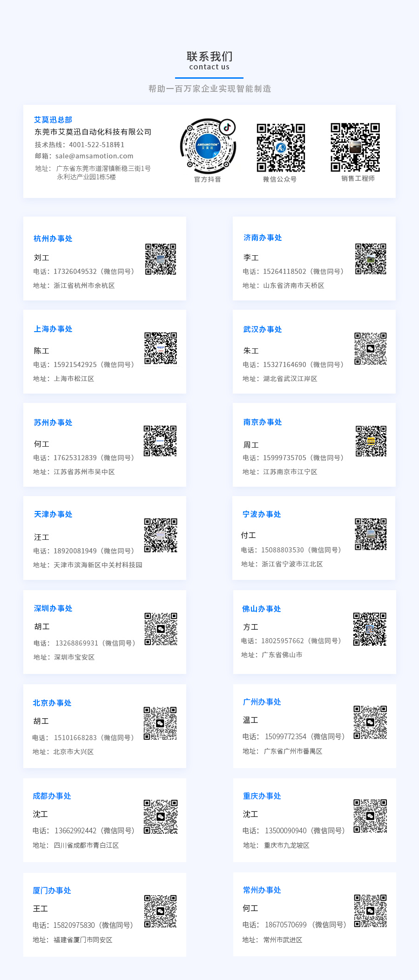Screen dimensions: 419x980
Task: Open the Beijing office (北京办事处) QR code
Action: coord(160,723)
